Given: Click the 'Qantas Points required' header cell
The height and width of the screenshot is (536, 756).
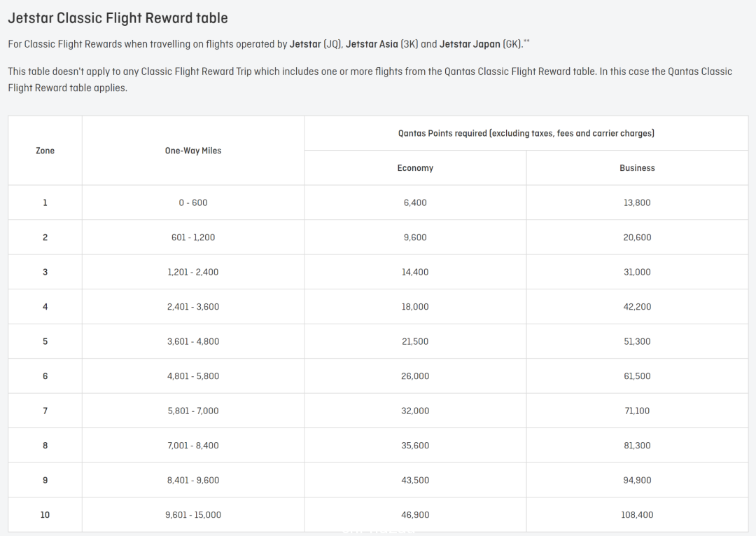Looking at the screenshot, I should [526, 133].
